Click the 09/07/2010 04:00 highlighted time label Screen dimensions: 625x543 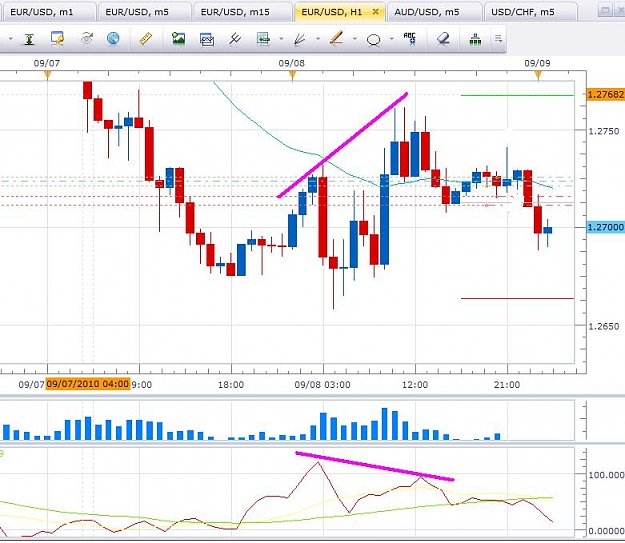(88, 384)
